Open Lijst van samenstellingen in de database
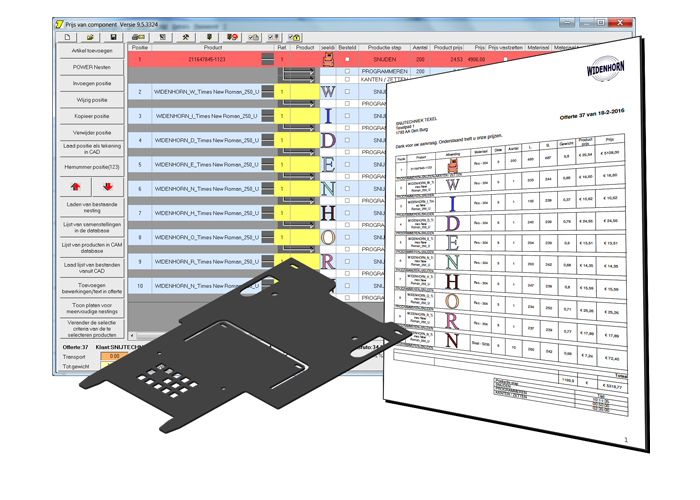This screenshot has height=500, width=700. coord(92,228)
